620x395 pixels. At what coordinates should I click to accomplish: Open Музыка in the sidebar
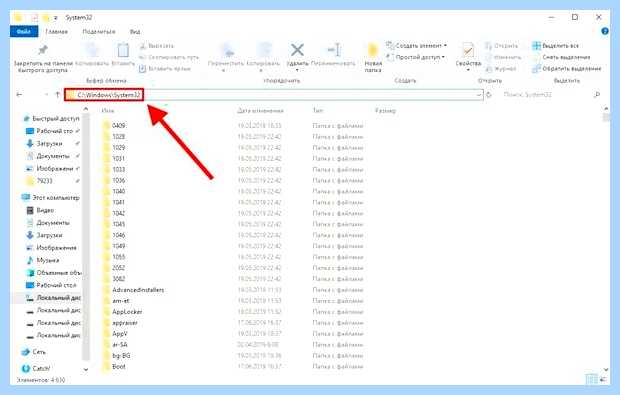click(x=42, y=260)
